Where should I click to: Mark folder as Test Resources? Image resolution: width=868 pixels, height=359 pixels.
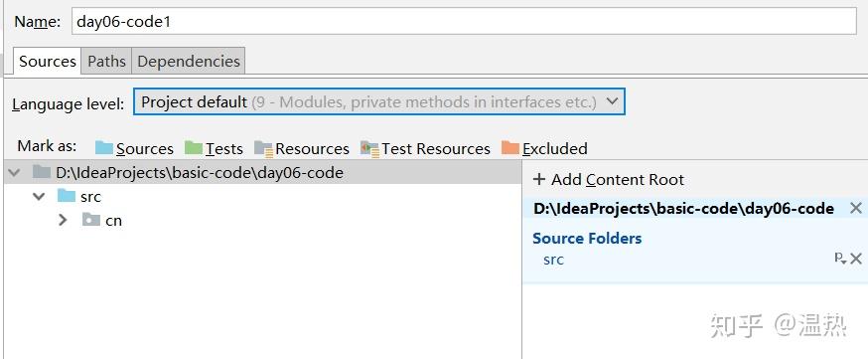click(x=425, y=148)
